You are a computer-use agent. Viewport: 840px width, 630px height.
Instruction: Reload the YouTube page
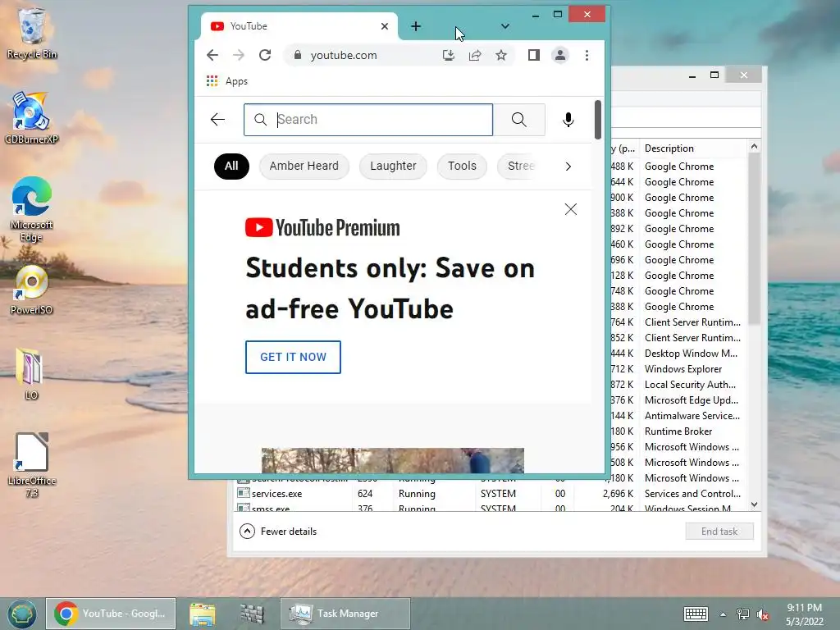coord(265,55)
